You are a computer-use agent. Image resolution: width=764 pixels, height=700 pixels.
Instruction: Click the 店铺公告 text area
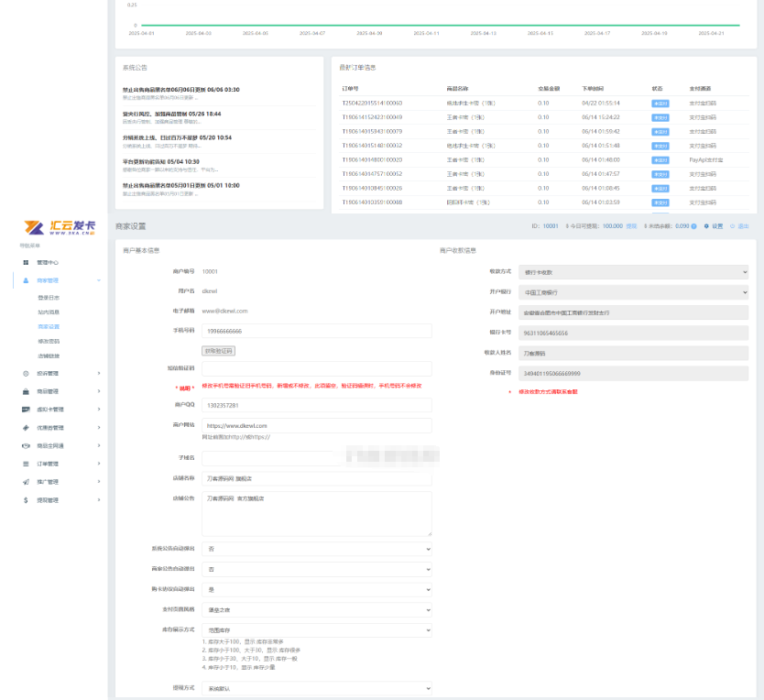(316, 513)
